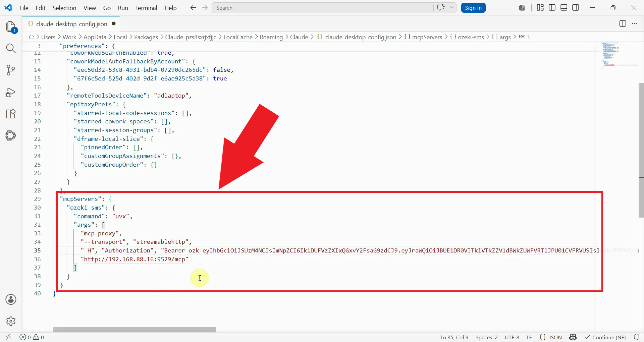Open the Source Control view
This screenshot has width=644, height=342.
pyautogui.click(x=11, y=70)
